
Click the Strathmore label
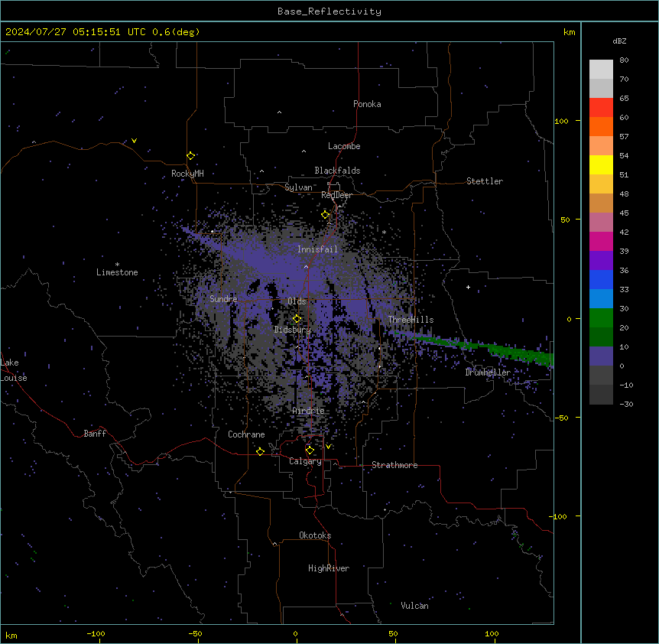point(394,465)
